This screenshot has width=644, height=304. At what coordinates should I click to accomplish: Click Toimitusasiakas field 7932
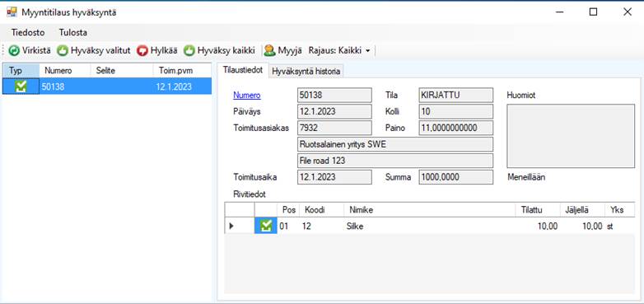pyautogui.click(x=334, y=128)
